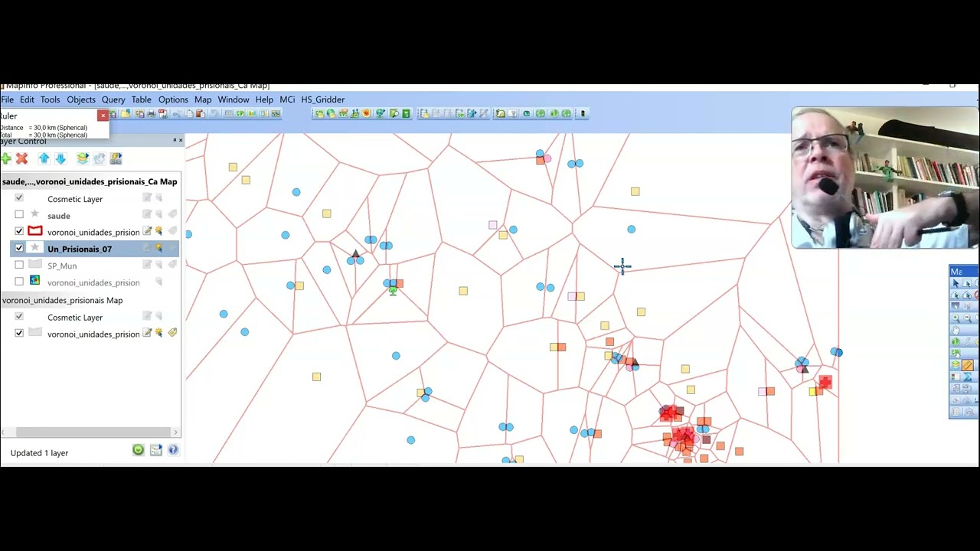Click the green refresh icon below layers
980x551 pixels.
coord(138,450)
